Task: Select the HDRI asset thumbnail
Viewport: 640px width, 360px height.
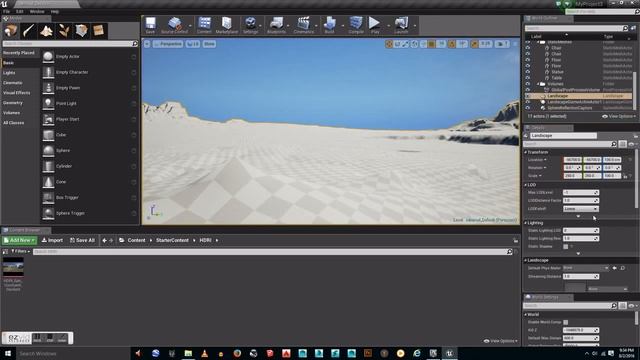Action: (13, 267)
